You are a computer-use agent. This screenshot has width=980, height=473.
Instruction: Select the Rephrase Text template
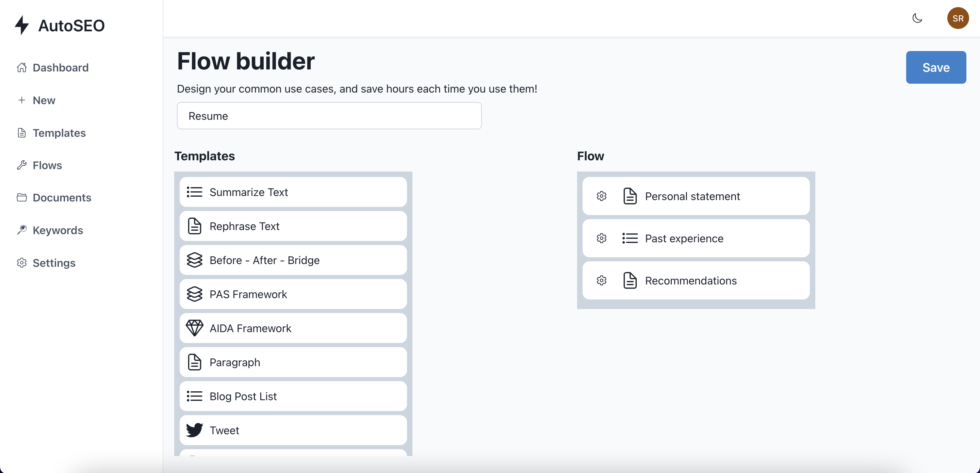coord(293,226)
